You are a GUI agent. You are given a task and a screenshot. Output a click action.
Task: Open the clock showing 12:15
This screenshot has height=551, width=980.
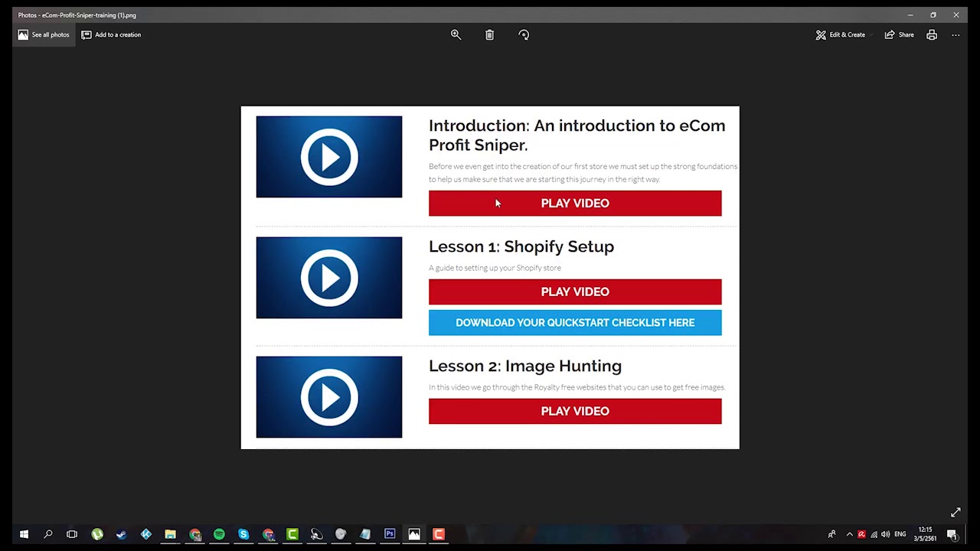[x=925, y=534]
